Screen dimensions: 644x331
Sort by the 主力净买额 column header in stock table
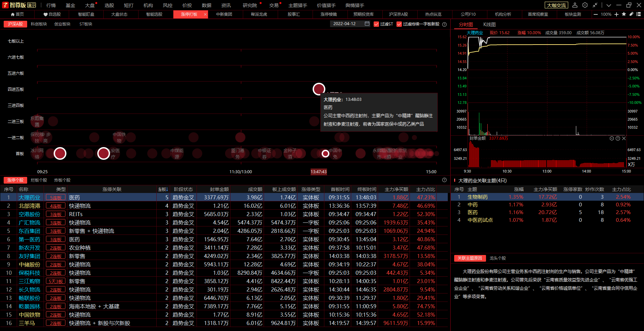(x=396, y=189)
